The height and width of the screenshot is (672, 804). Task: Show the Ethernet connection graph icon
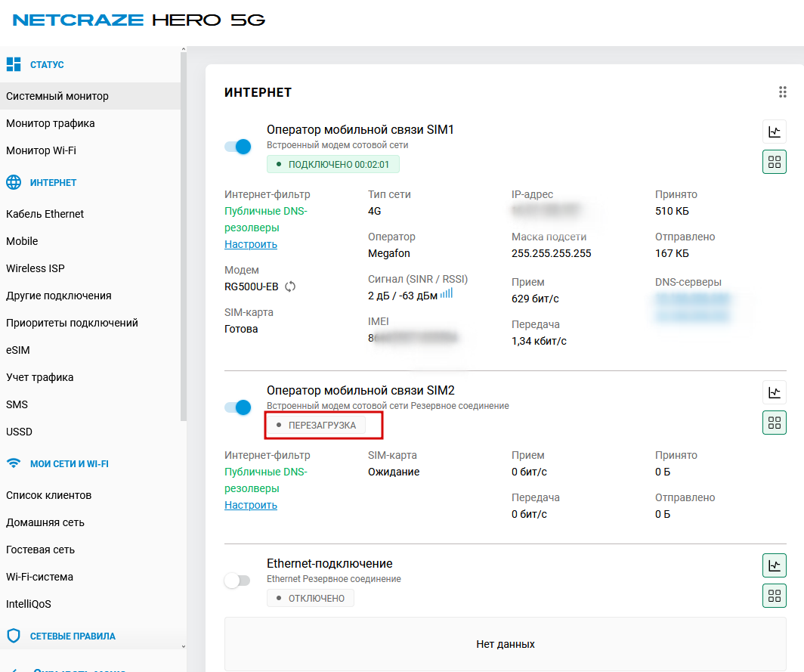[774, 565]
